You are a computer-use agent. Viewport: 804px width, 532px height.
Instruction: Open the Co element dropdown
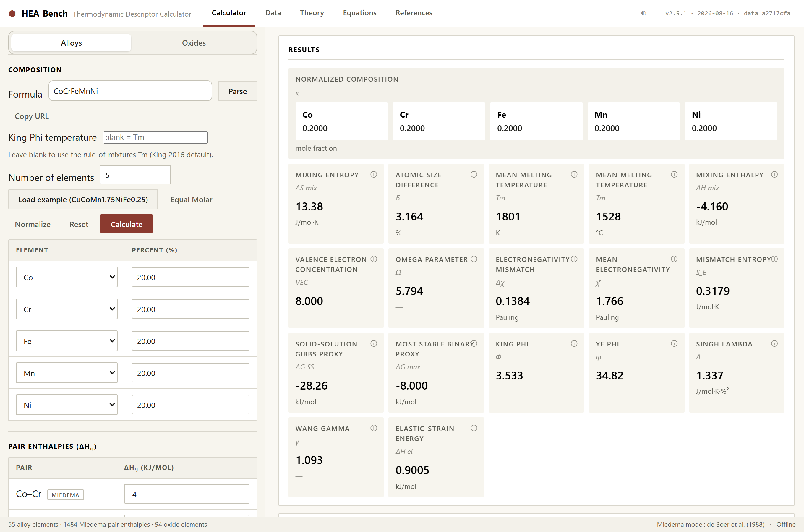67,277
